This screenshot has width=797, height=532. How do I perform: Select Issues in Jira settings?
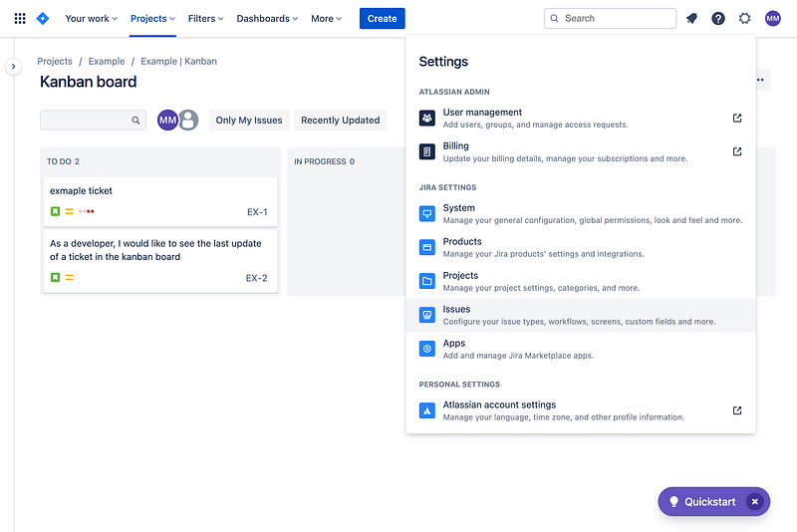click(x=581, y=315)
